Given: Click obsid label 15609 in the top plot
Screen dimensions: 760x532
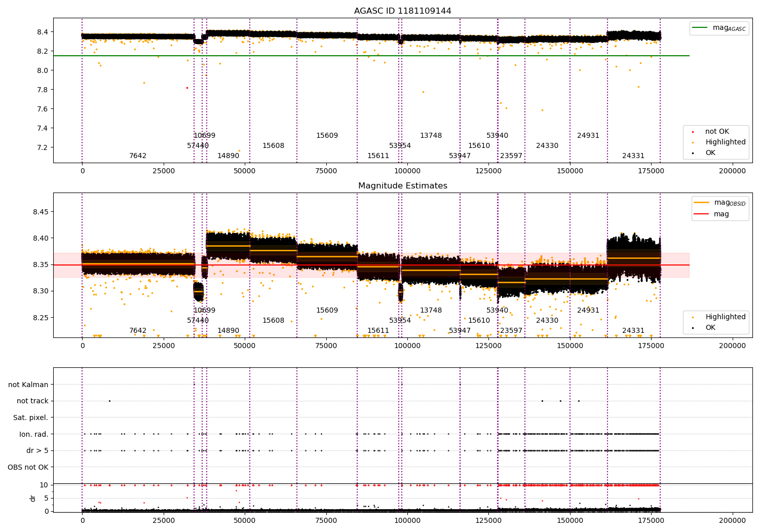Looking at the screenshot, I should tap(327, 135).
